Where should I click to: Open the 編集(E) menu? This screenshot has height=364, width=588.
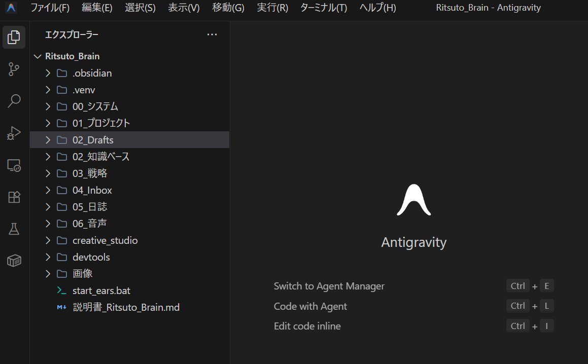tap(97, 8)
